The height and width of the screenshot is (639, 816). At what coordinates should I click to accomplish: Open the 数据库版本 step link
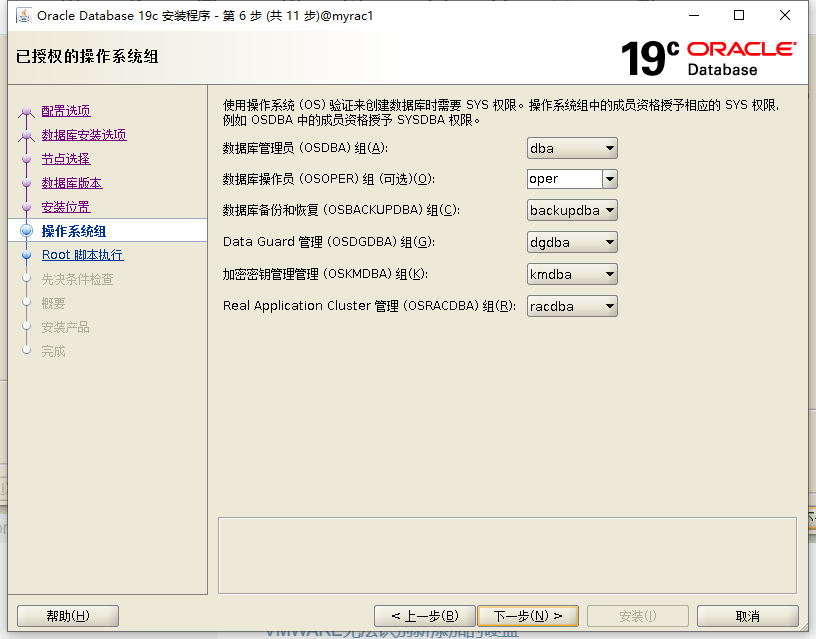72,183
